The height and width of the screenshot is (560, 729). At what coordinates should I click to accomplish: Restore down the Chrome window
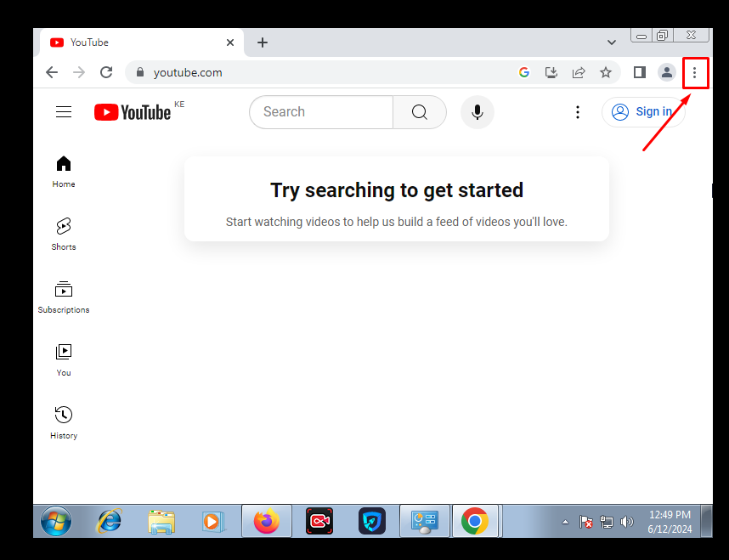tap(662, 36)
